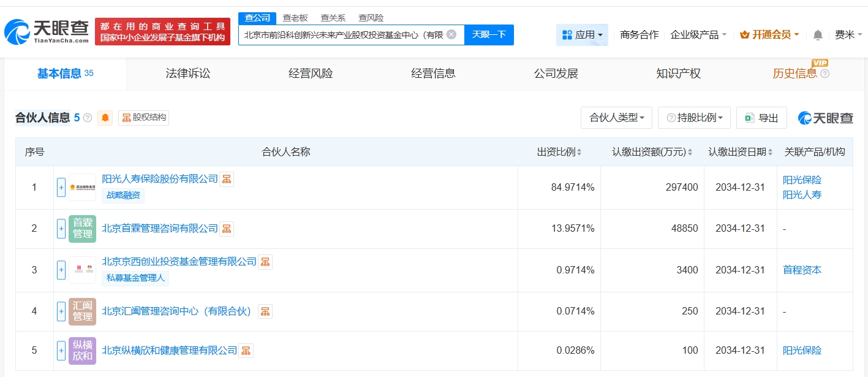Open equity structure icon for 北京首霖管理咨询有限公司
This screenshot has width=868, height=377.
coord(227,229)
